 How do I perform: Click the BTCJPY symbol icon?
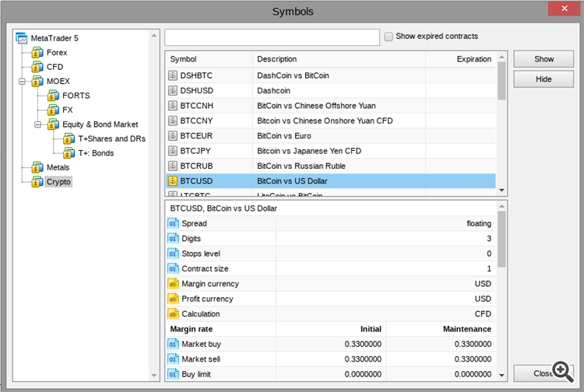(172, 151)
